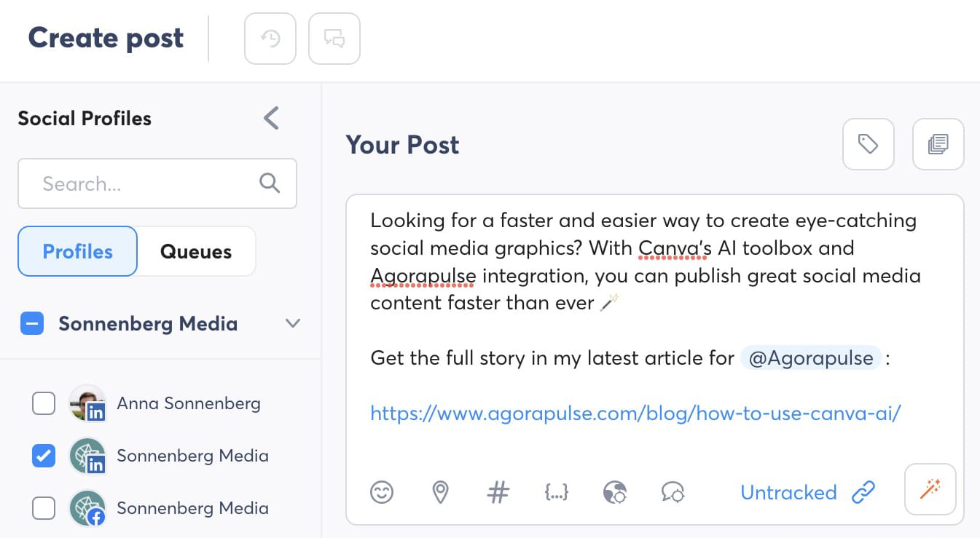Uncheck Sonnenberg Media LinkedIn profile
Viewport: 980px width, 538px height.
[44, 456]
